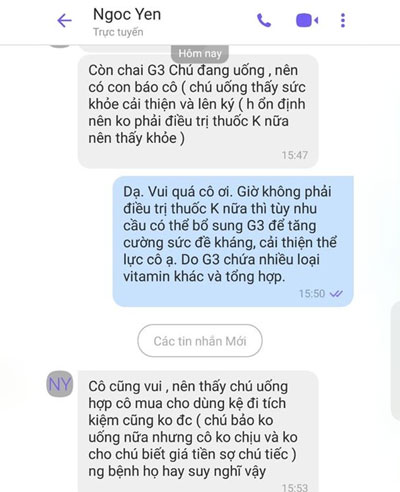400x492 pixels.
Task: Select the message starting "Còn chai G3 Chú"
Action: pos(198,111)
